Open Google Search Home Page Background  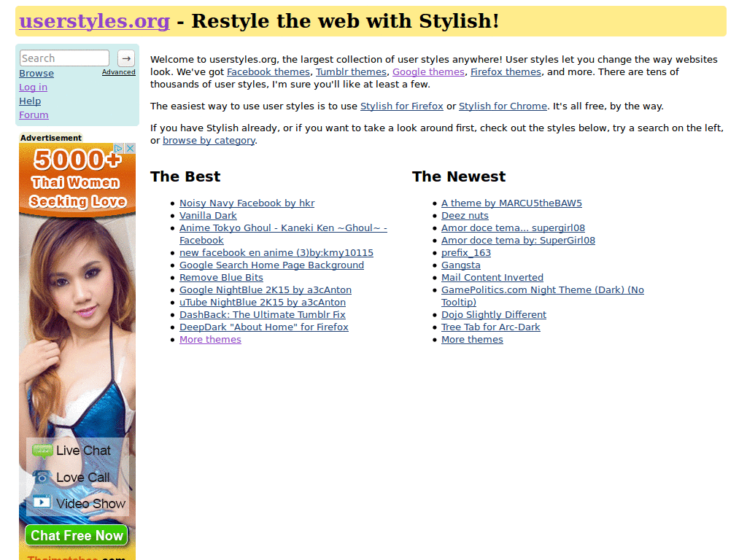[x=271, y=265]
